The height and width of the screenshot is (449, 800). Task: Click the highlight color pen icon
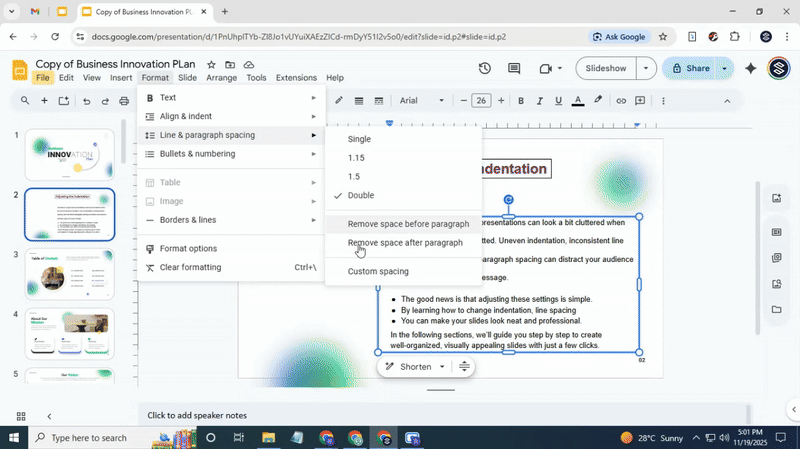598,101
